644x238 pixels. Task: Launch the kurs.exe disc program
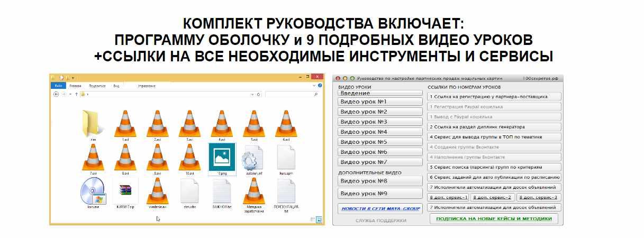point(93,191)
